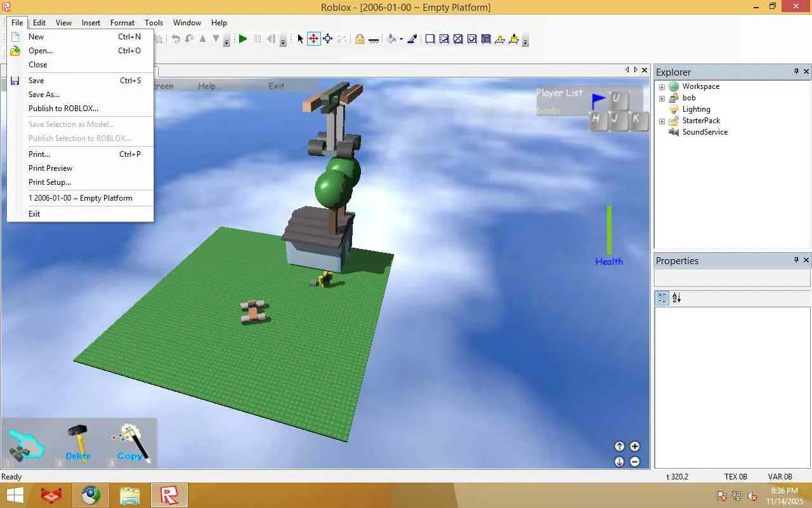Select the arrow pointer tool
This screenshot has height=508, width=812.
click(x=300, y=39)
